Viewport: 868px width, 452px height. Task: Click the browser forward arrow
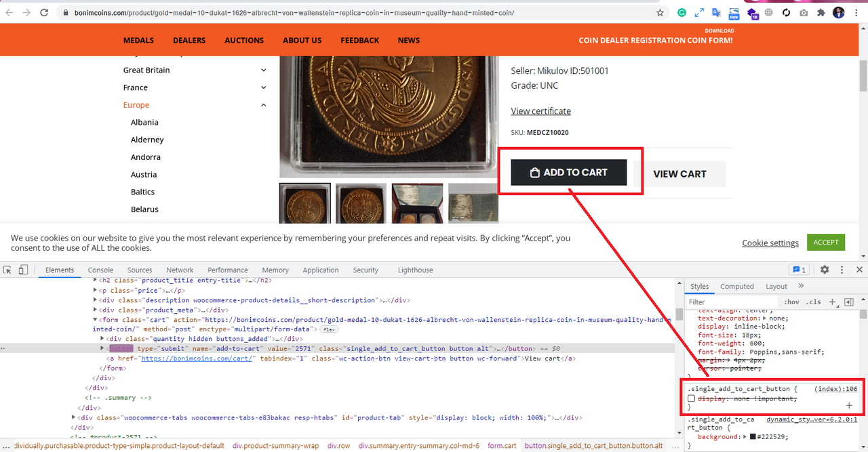click(26, 12)
